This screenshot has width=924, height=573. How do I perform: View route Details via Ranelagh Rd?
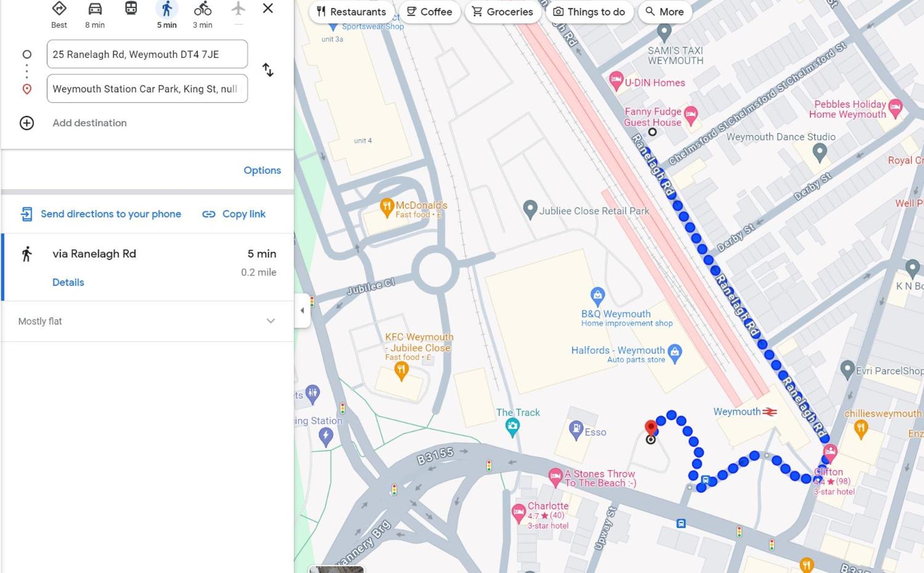(x=68, y=282)
